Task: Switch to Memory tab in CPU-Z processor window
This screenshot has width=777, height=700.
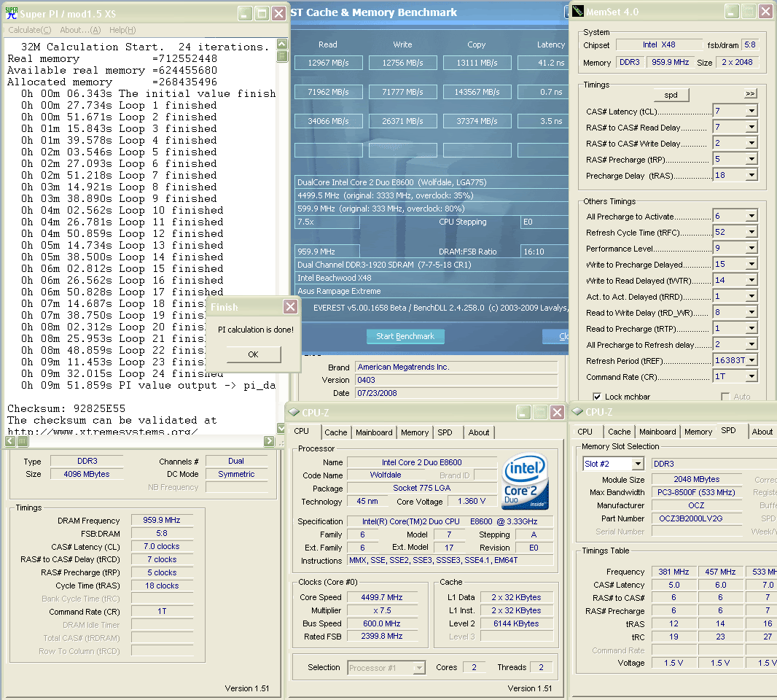Action: [415, 432]
